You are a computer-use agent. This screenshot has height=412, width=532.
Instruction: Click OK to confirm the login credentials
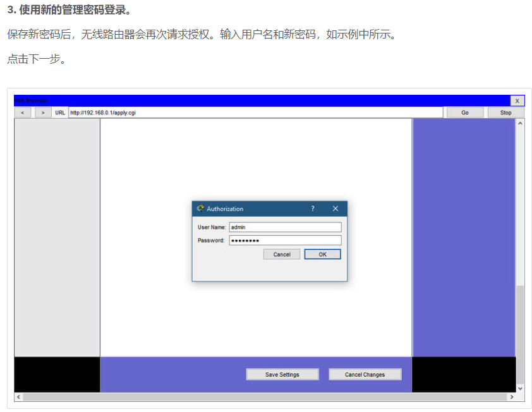click(x=322, y=254)
